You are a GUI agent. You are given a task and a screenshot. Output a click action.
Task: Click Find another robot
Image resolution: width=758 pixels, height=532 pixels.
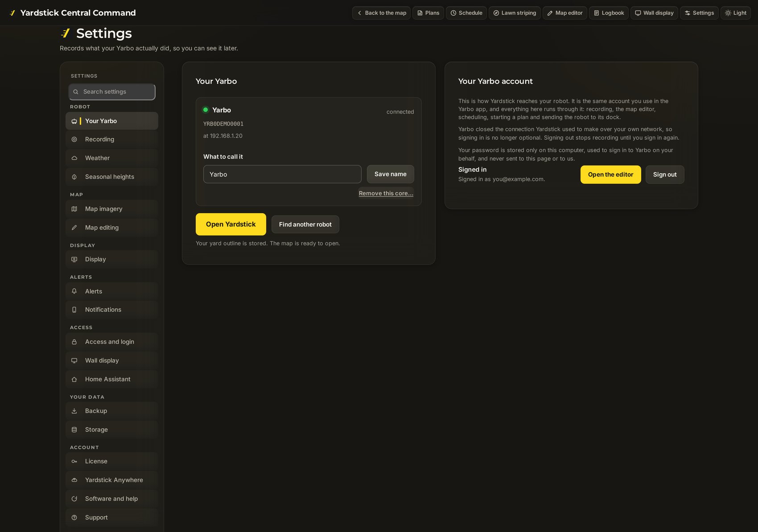point(305,224)
